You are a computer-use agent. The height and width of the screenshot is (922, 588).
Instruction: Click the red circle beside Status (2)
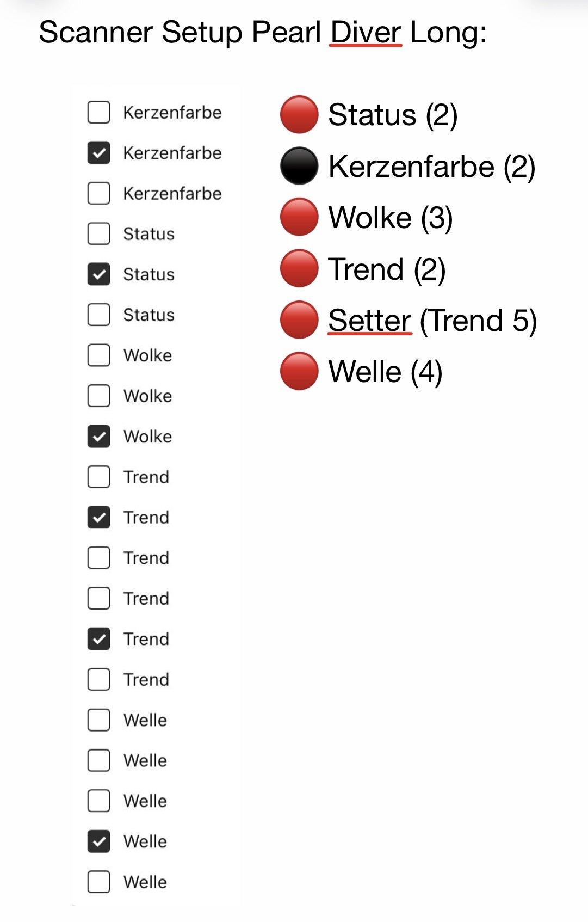pyautogui.click(x=299, y=115)
